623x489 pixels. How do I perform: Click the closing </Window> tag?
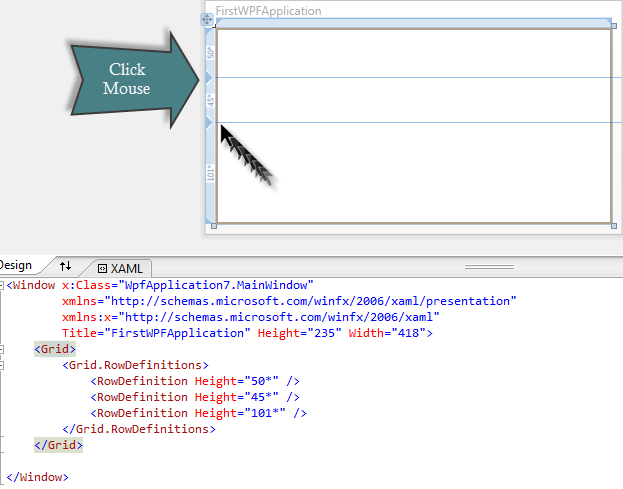point(38,477)
